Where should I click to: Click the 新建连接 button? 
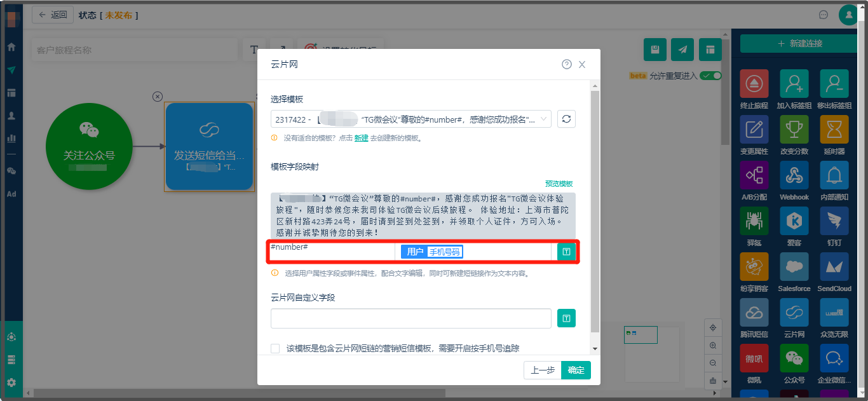[x=799, y=43]
